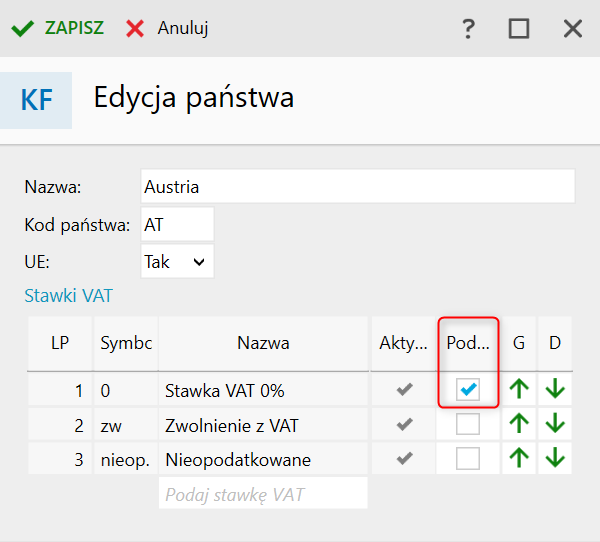
Task: Move Zwolnienie z VAT row up
Action: [519, 425]
